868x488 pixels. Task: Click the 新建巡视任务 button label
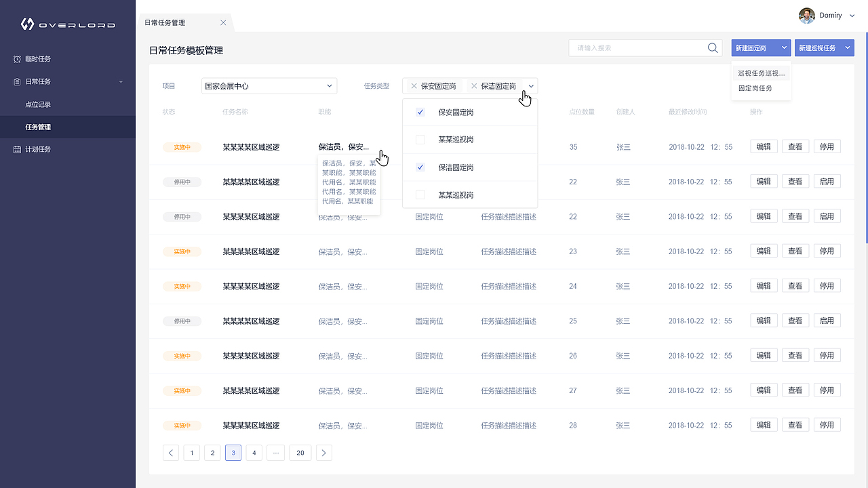pos(817,48)
